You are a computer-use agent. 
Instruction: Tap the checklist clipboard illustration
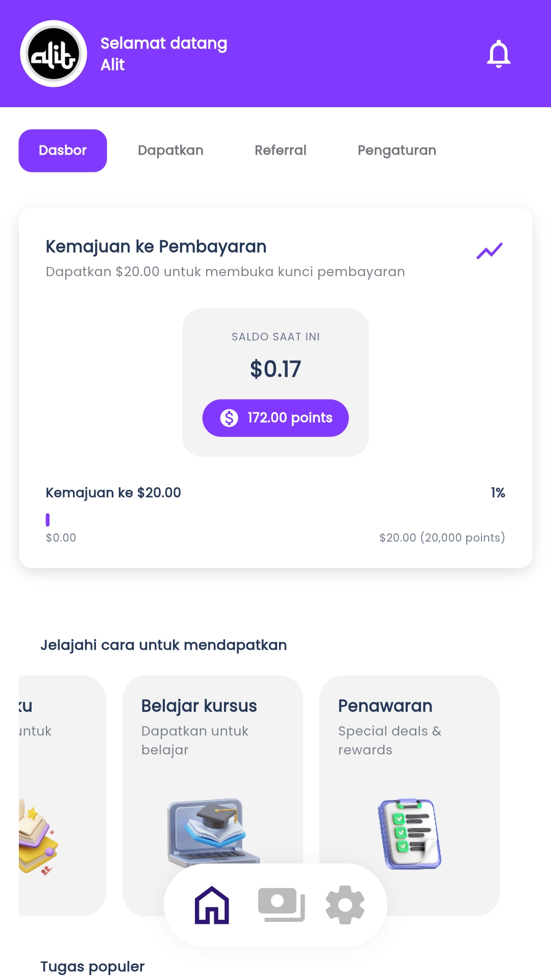click(409, 834)
